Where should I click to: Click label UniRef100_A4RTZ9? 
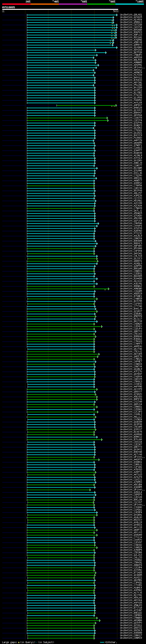point(131,140)
